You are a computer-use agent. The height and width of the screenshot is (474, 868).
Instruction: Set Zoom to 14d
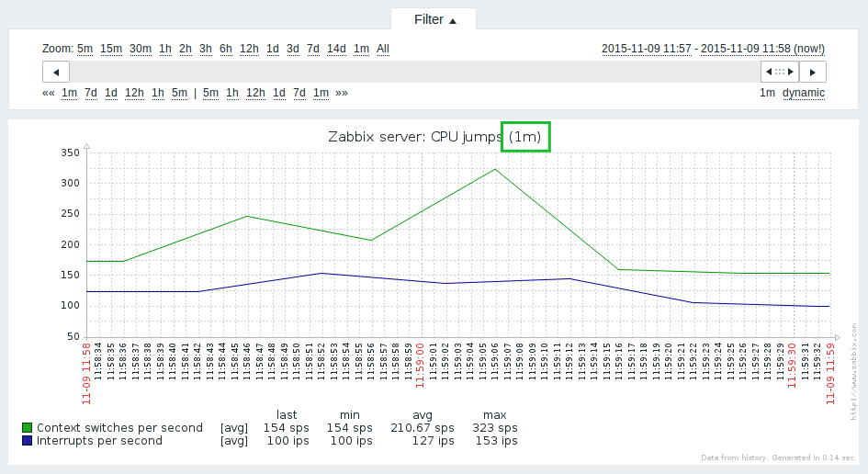336,49
